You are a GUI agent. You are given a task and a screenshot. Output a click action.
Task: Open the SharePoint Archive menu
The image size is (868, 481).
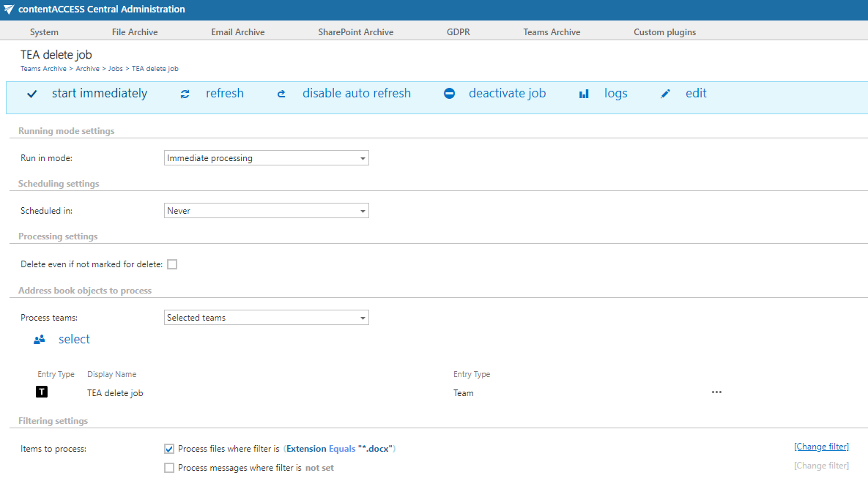[x=355, y=32]
